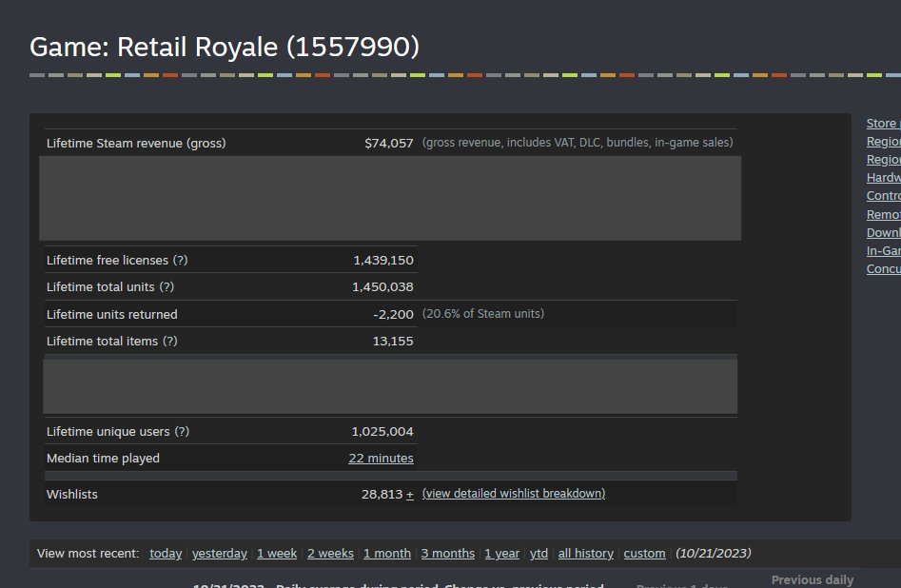901x588 pixels.
Task: Choose the '2 weeks' range link
Action: point(330,553)
